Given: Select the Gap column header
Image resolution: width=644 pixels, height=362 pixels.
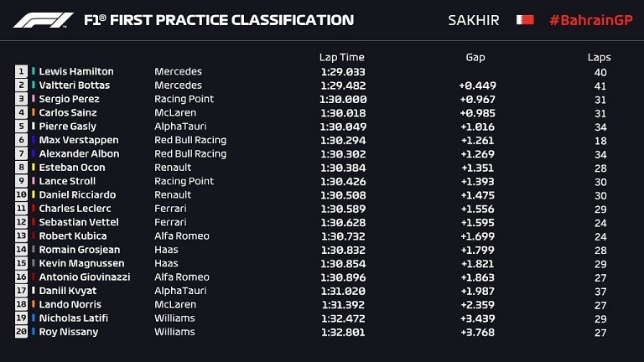Looking at the screenshot, I should point(475,57).
